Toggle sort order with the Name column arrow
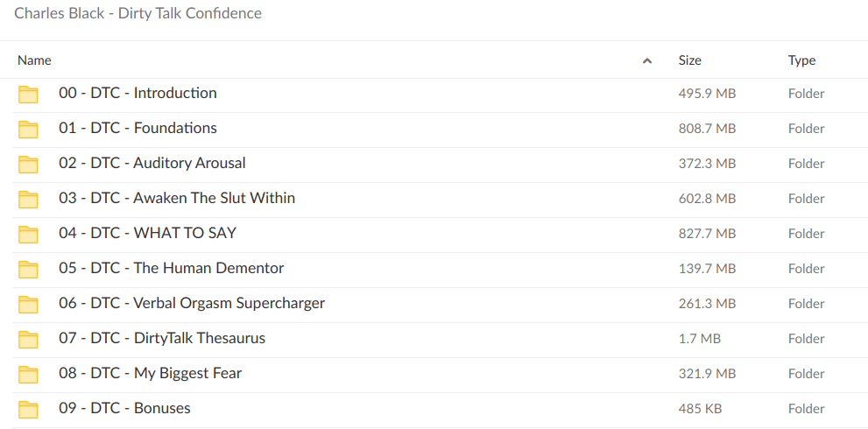Viewport: 868px width, 429px height. pos(647,61)
